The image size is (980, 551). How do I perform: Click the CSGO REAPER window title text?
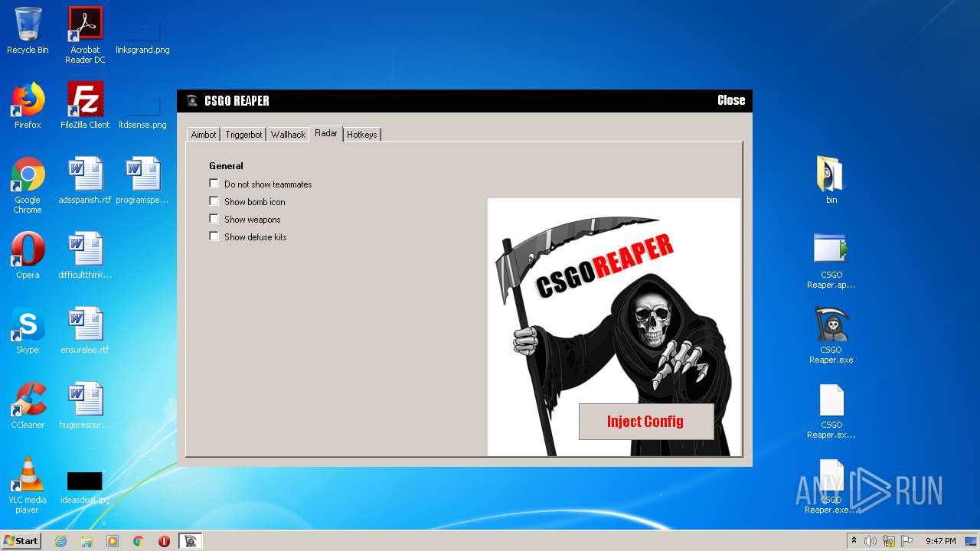237,100
